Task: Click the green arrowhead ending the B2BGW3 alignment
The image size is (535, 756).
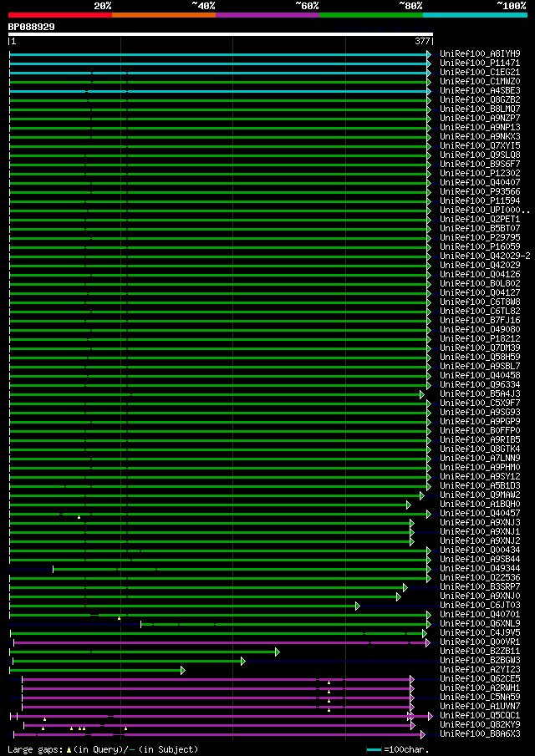Action: [x=243, y=661]
